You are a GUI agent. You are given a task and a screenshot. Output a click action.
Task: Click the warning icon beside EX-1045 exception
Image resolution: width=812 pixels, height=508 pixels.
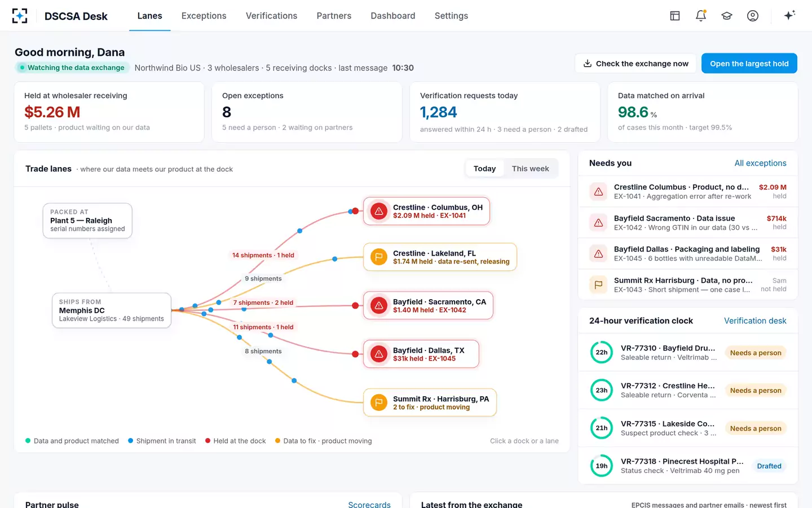598,254
